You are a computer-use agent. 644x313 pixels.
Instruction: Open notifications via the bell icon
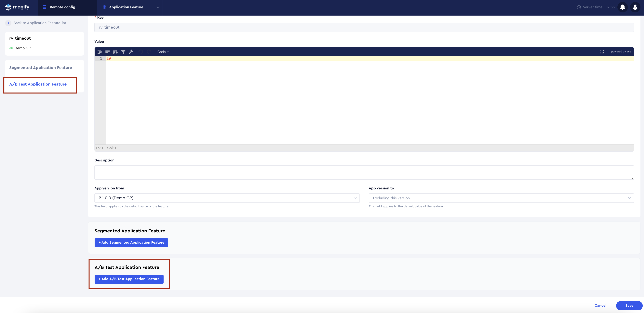coord(623,7)
